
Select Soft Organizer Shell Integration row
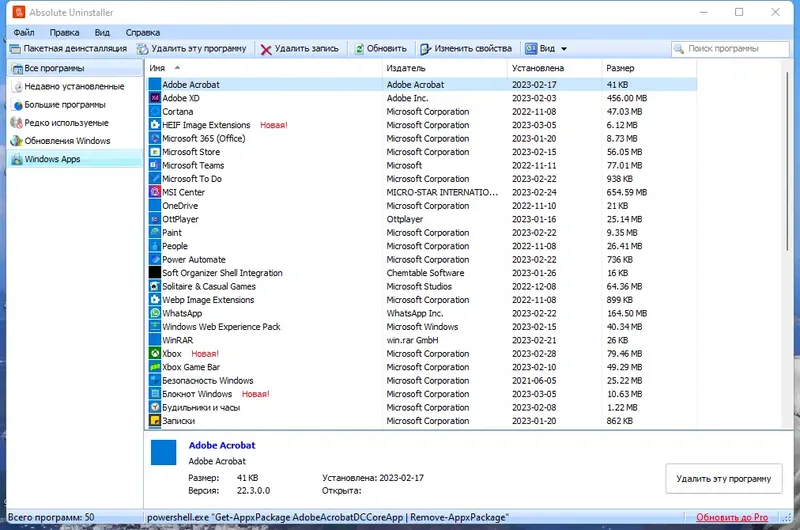tap(422, 273)
